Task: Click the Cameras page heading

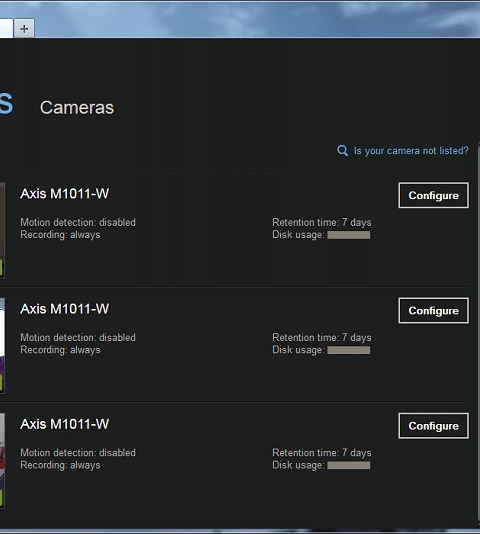Action: (x=77, y=108)
